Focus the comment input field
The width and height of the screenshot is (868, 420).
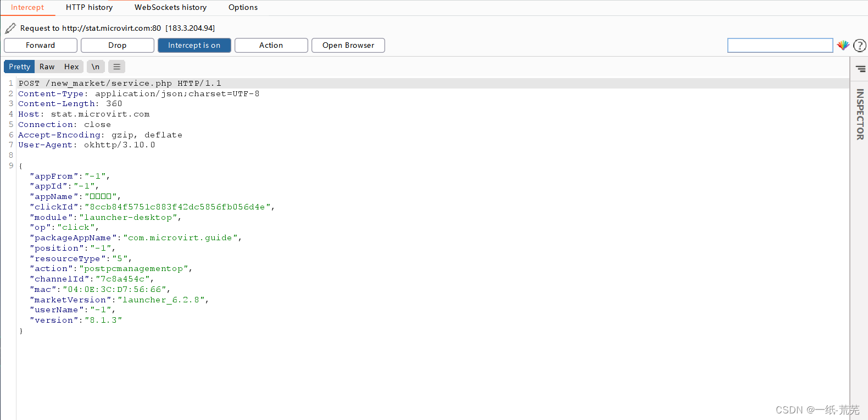point(780,45)
